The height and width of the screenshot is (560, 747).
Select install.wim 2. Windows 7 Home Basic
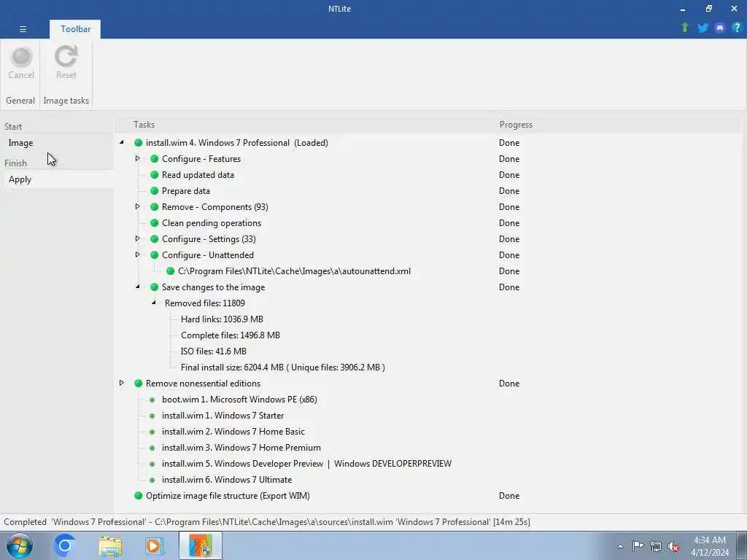tap(233, 432)
